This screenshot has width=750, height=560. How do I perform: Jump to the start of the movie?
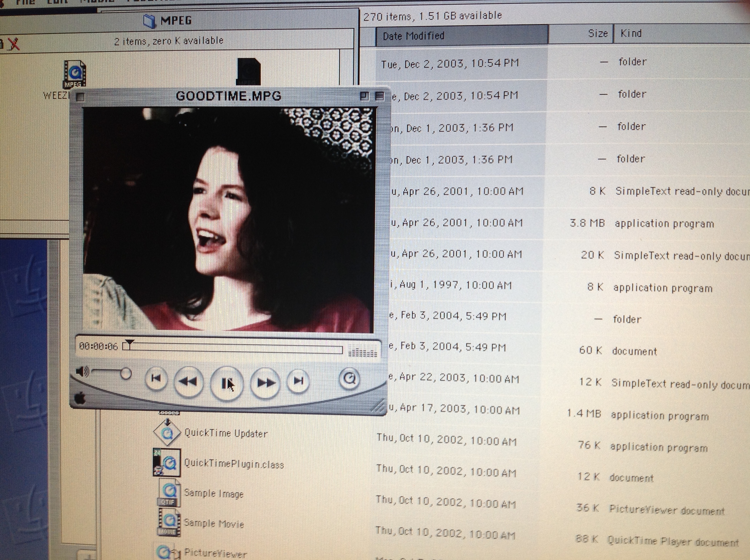(156, 379)
